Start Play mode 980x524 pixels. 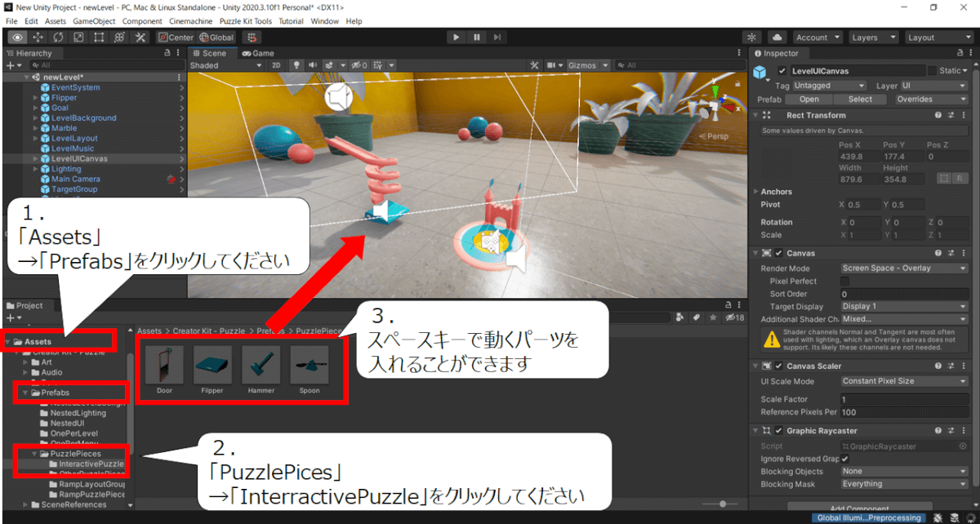point(457,38)
